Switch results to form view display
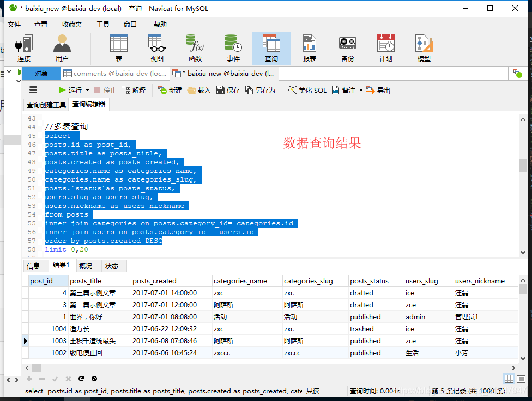The image size is (532, 401). (x=522, y=379)
